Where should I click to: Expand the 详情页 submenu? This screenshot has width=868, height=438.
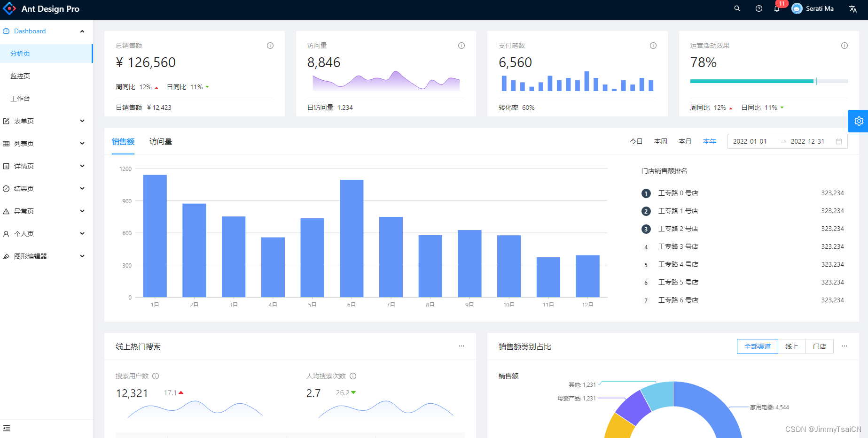point(82,166)
